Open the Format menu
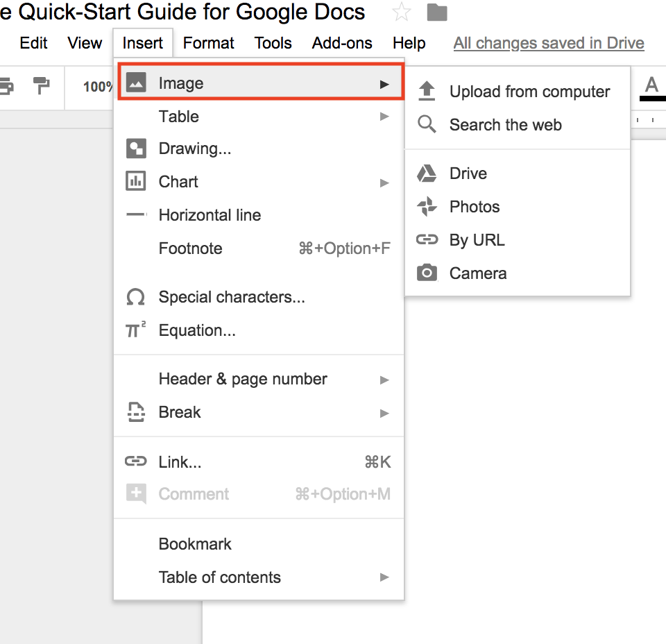 (208, 43)
